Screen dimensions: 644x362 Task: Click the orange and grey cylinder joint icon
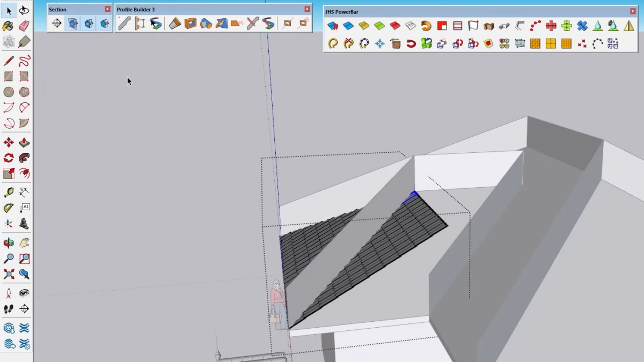(x=206, y=23)
